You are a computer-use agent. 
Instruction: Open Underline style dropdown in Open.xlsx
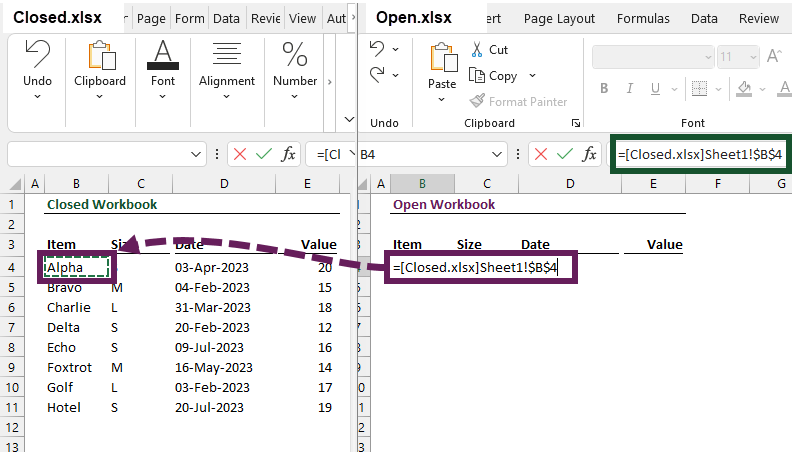pos(674,89)
